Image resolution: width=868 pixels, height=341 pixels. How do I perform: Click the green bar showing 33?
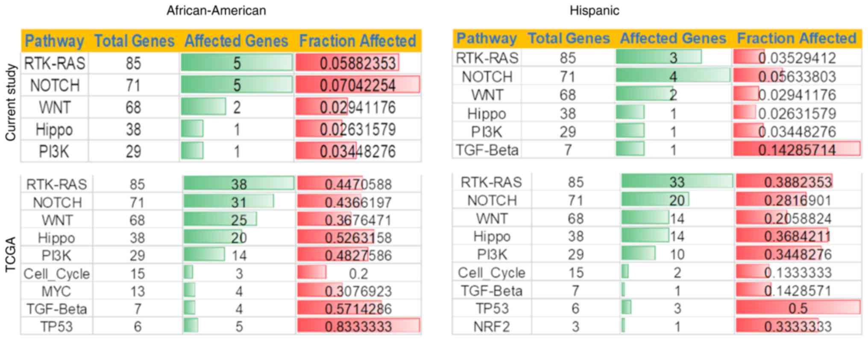coord(677,182)
